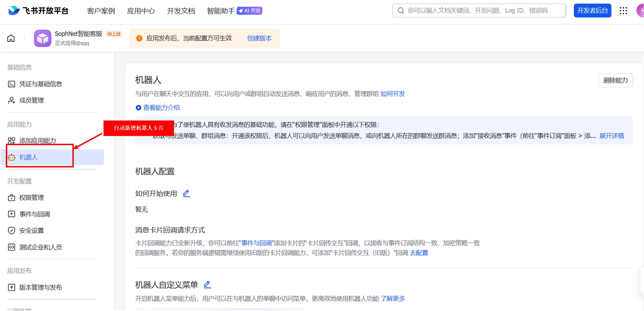644x311 pixels.
Task: Go to 权限管理 in sidebar
Action: click(x=31, y=198)
